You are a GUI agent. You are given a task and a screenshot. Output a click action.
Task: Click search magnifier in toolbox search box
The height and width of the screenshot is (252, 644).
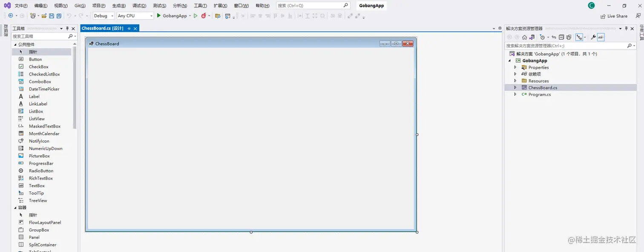[x=70, y=36]
